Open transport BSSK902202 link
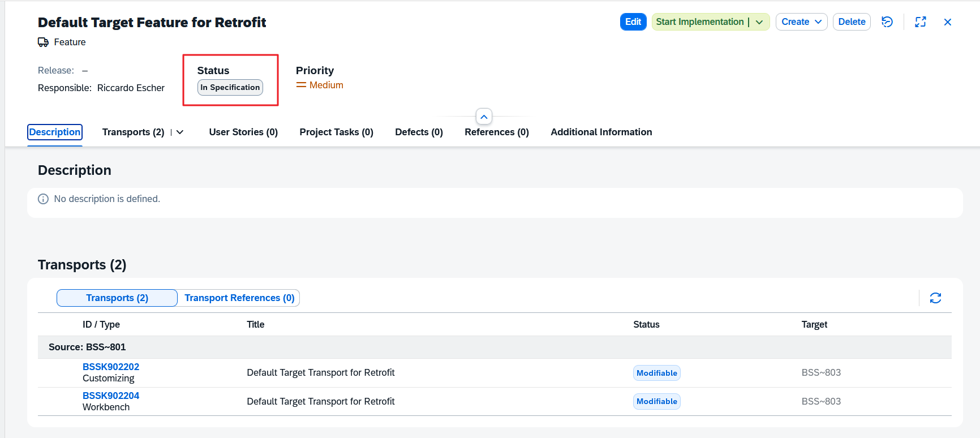 (111, 367)
